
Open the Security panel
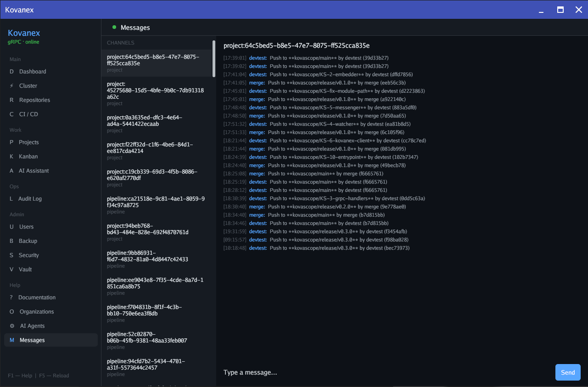tap(29, 255)
